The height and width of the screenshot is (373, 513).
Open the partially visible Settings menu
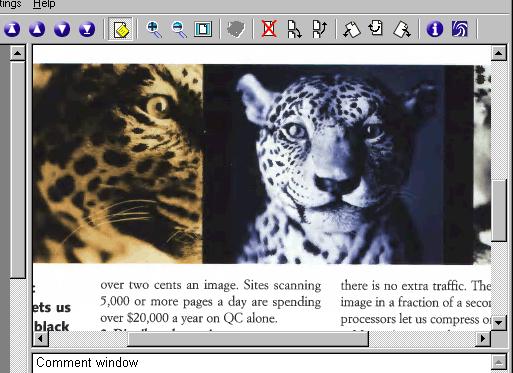pyautogui.click(x=10, y=5)
